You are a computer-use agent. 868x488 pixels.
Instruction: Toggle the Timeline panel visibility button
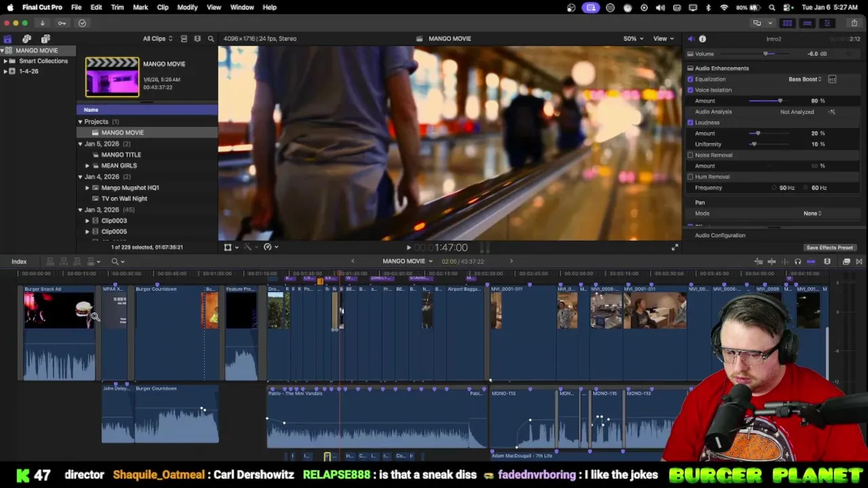[807, 23]
